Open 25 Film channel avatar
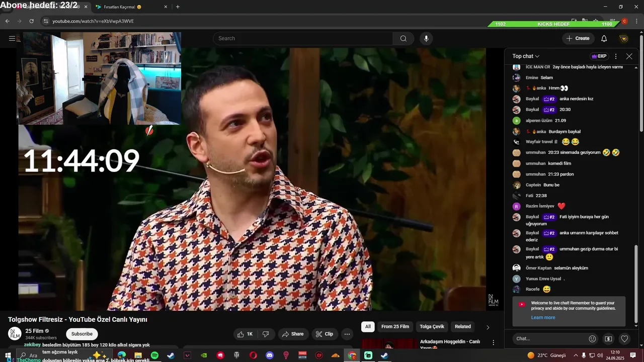 tap(15, 334)
